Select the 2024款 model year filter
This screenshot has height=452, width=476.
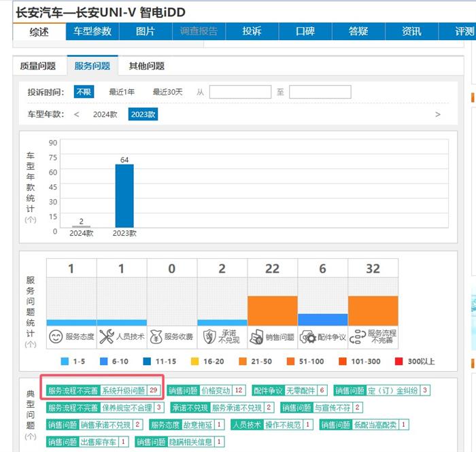click(x=105, y=114)
